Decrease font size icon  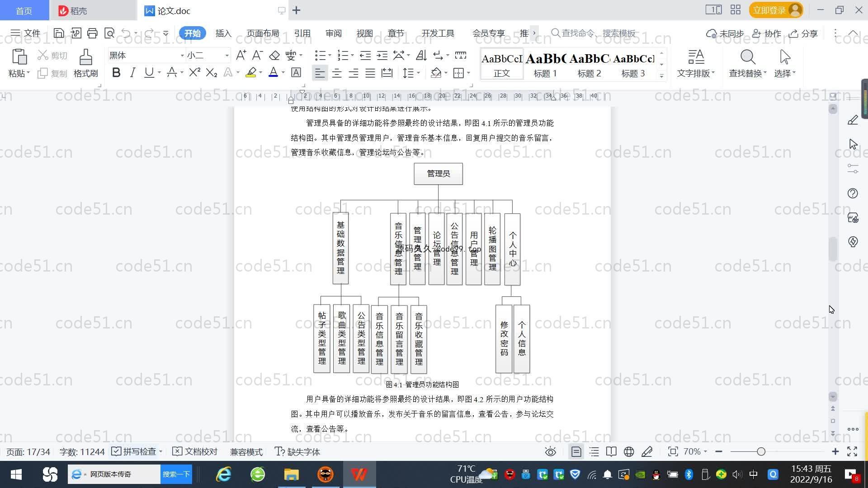tap(257, 55)
